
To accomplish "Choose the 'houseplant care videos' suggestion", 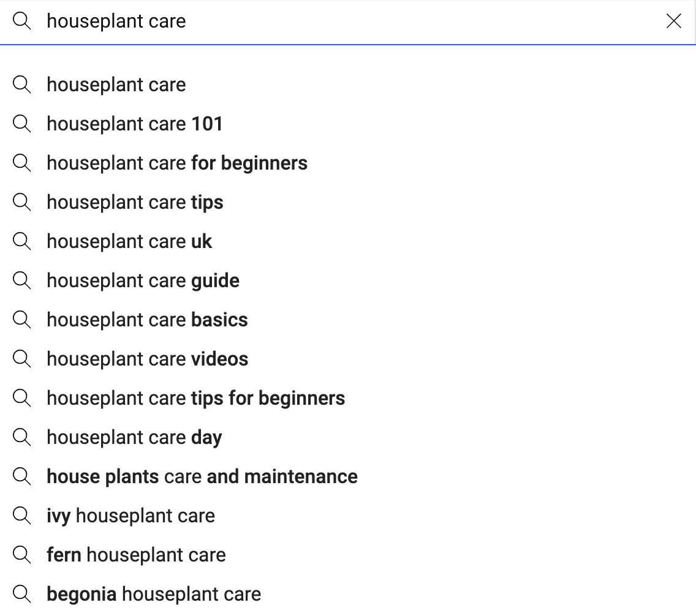I will point(147,359).
